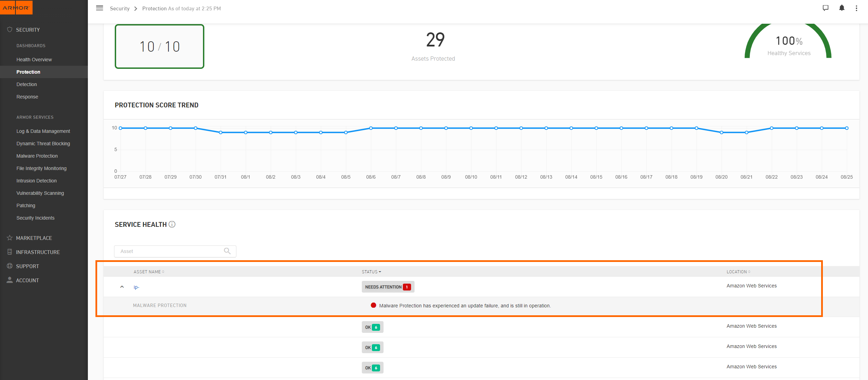Click the Marketplace star icon
This screenshot has height=380, width=868.
10,238
